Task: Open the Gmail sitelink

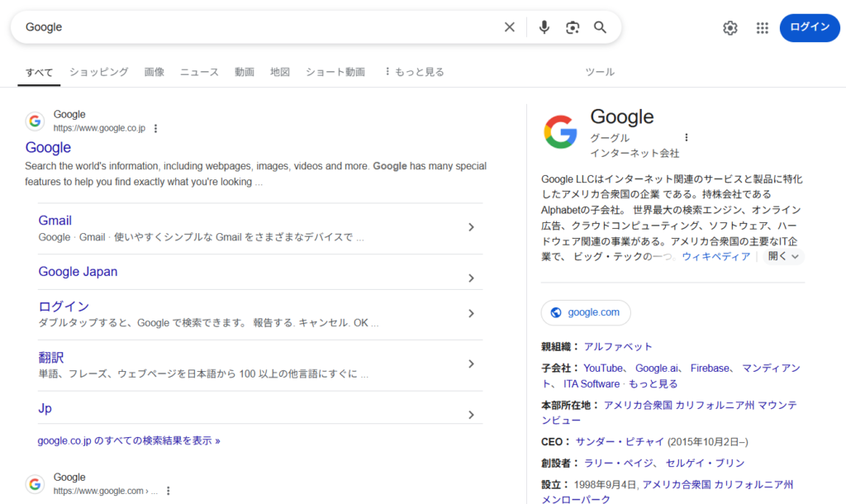Action: tap(55, 220)
